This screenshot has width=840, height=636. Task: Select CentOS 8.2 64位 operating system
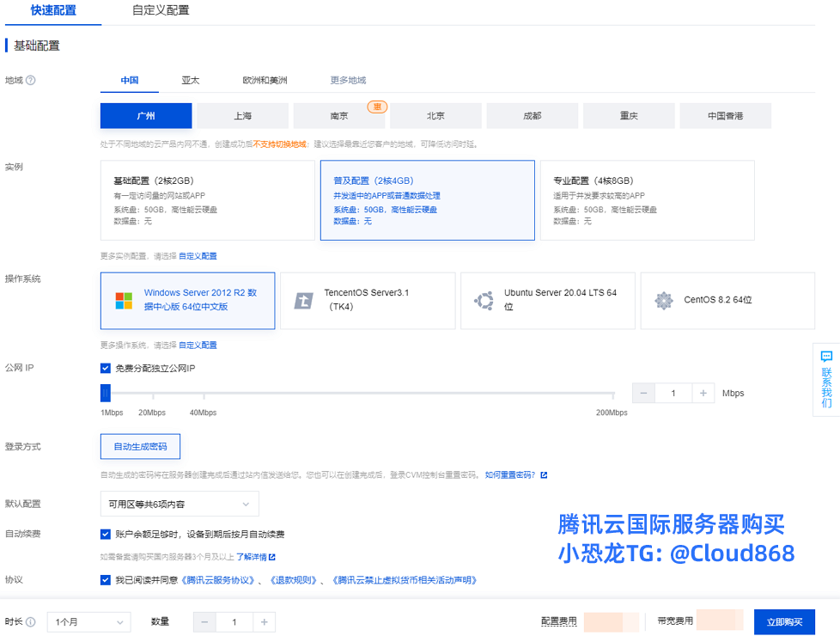pyautogui.click(x=727, y=301)
